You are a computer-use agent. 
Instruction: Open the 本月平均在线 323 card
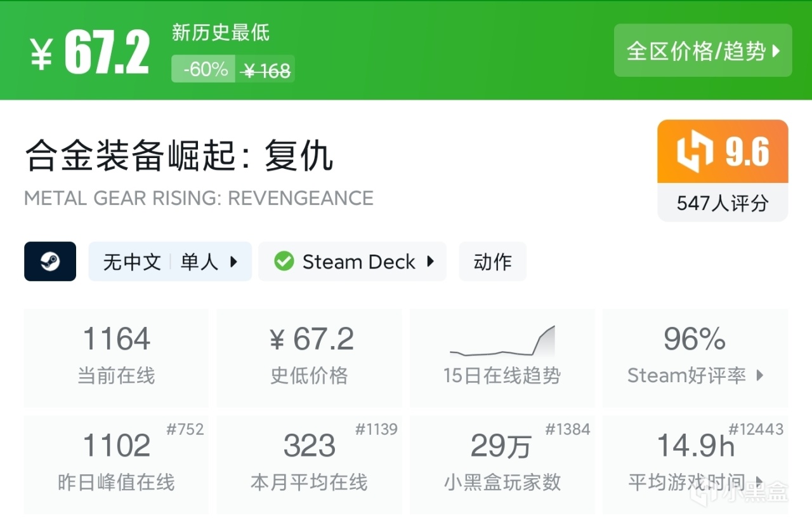click(310, 464)
